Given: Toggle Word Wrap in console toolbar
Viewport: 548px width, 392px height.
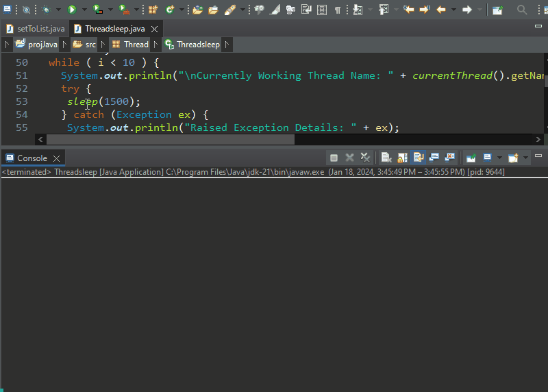Looking at the screenshot, I should coord(418,158).
